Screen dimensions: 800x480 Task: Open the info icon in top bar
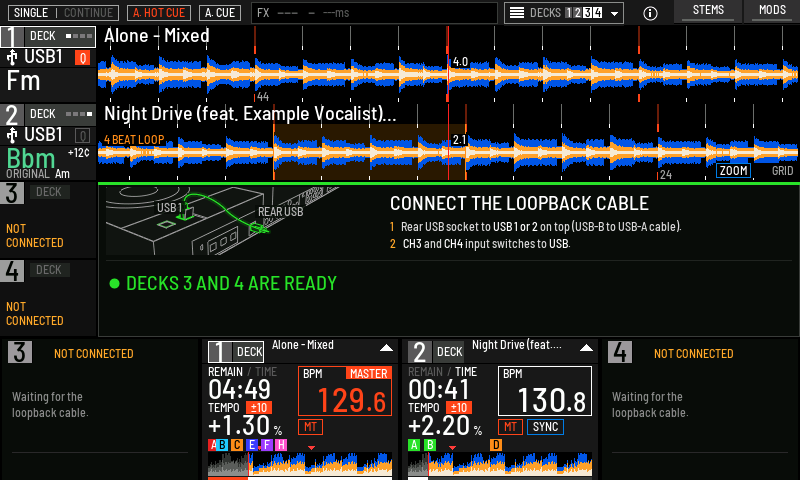(x=649, y=13)
